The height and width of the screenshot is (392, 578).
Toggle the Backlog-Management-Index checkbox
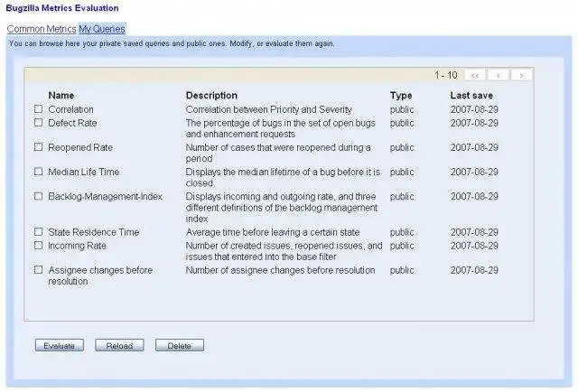tap(39, 196)
